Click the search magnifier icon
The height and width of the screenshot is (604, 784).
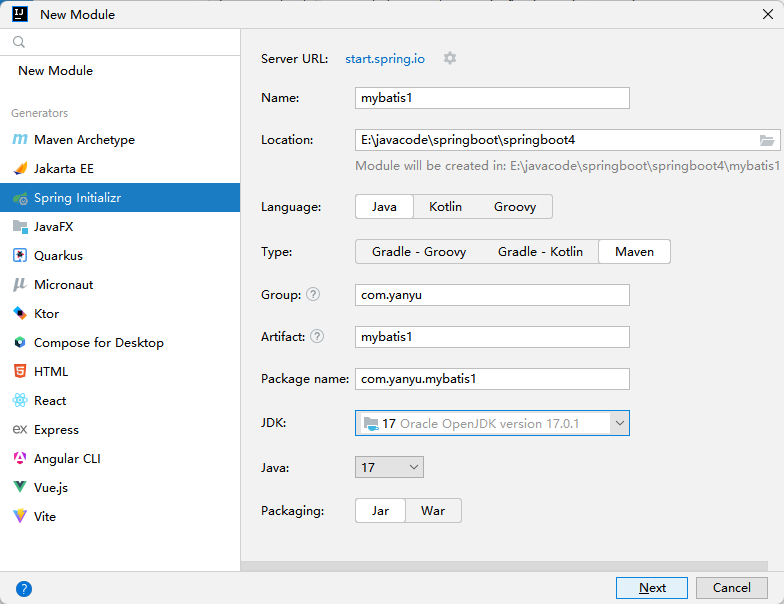tap(19, 42)
